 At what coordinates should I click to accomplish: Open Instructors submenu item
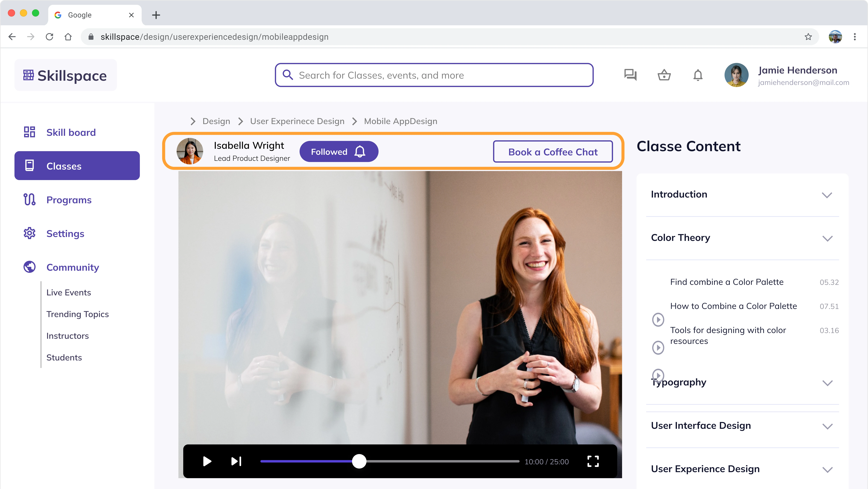point(68,336)
